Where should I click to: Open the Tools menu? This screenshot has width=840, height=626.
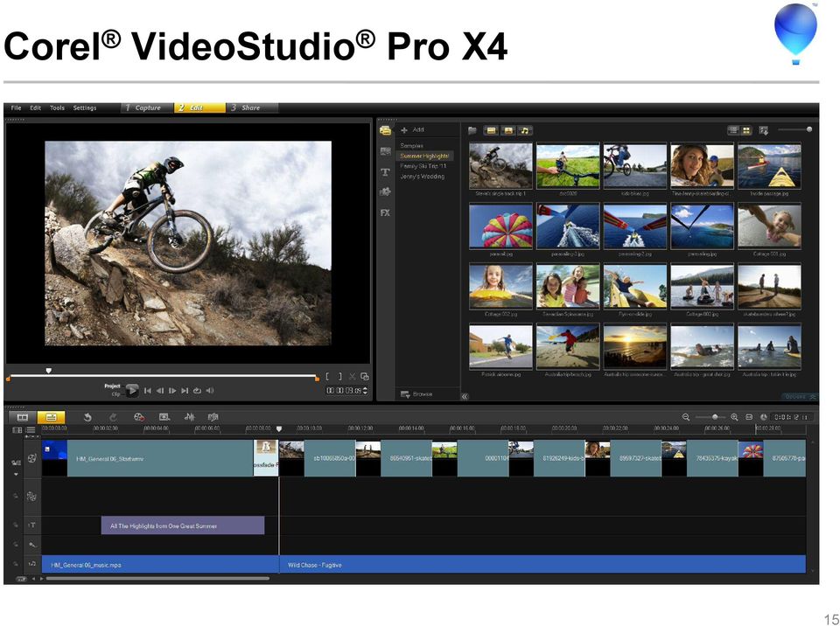coord(58,108)
